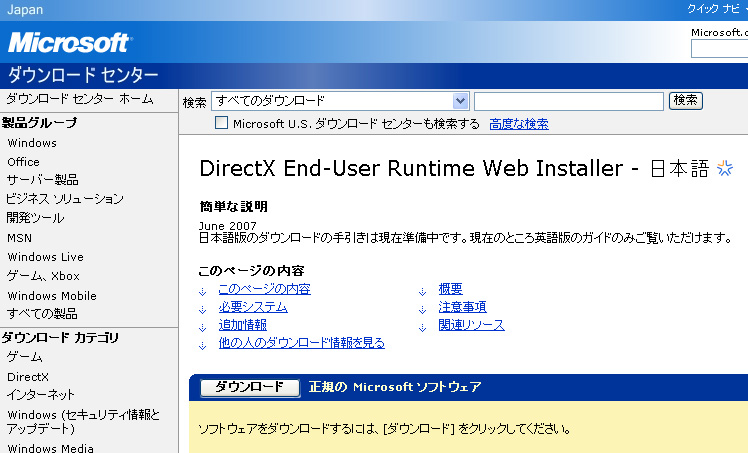Click arrow icon next to 追加情報
This screenshot has height=453, width=748.
tap(203, 328)
